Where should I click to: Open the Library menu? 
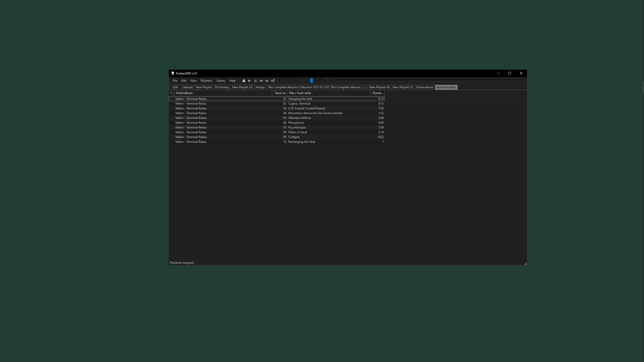click(221, 81)
